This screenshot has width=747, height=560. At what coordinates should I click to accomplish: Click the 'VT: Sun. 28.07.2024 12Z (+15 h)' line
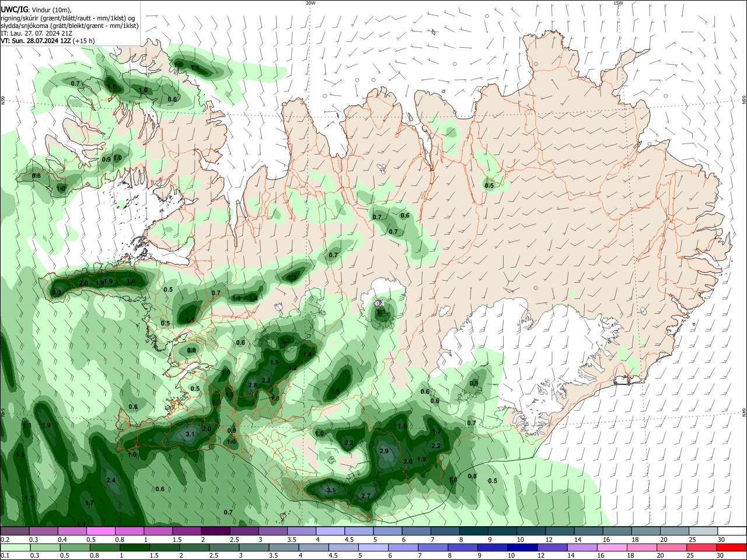tap(48, 41)
